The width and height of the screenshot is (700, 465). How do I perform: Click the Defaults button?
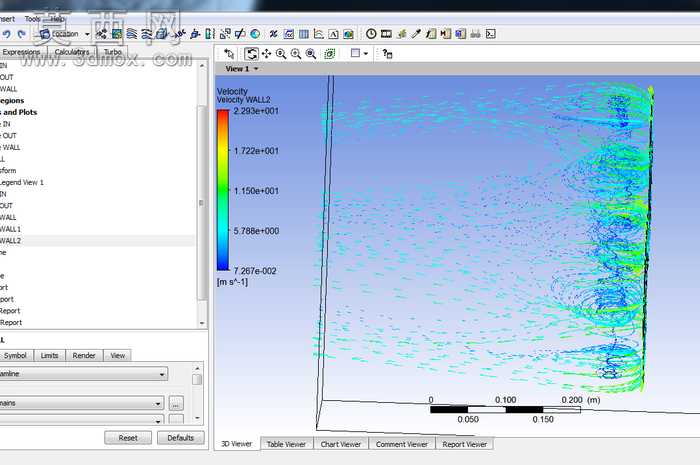tap(180, 438)
